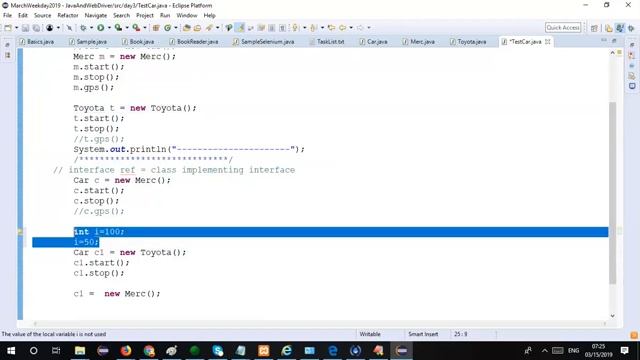The width and height of the screenshot is (640, 360).
Task: Click the green Run button icon
Action: pos(100,28)
